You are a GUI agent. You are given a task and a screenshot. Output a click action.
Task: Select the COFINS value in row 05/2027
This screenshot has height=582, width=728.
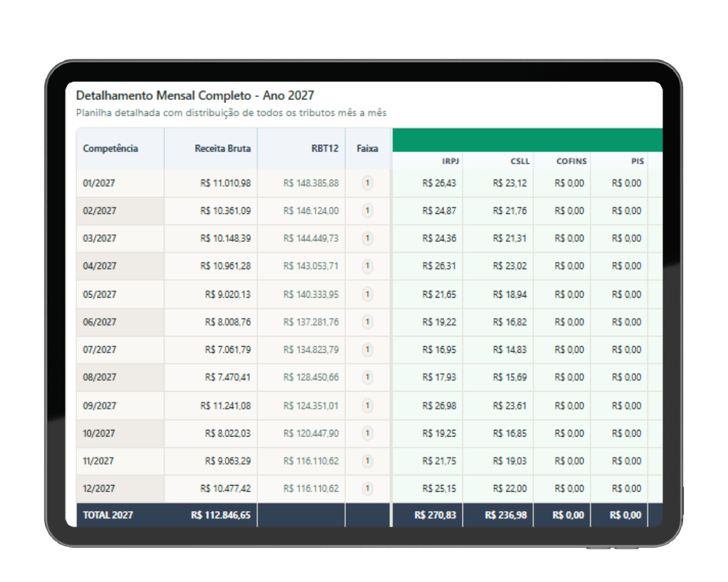(570, 295)
